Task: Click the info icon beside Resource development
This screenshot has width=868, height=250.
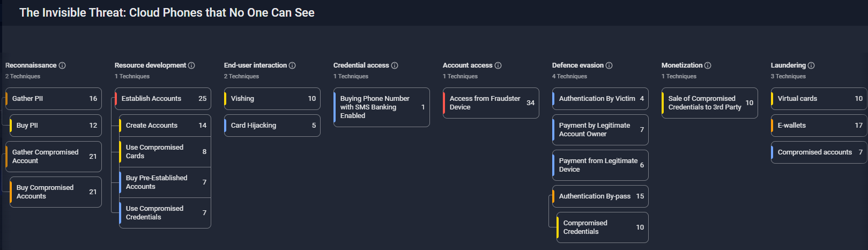Action: tap(191, 65)
